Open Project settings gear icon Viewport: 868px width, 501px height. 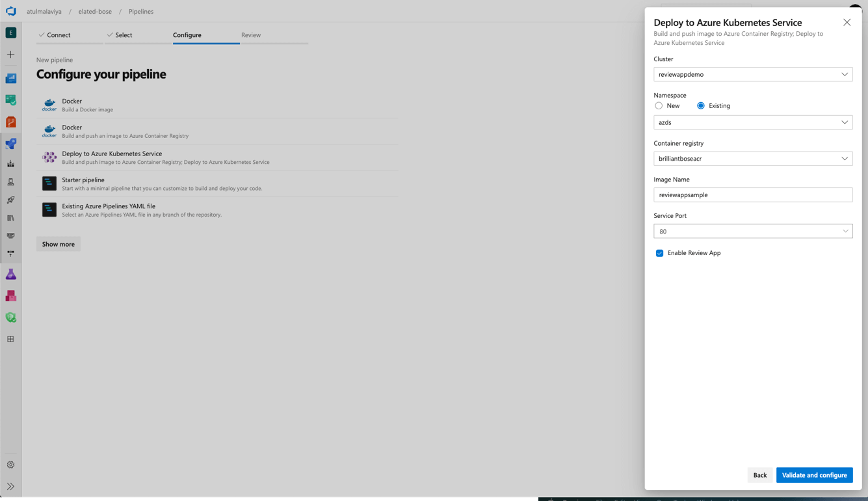[11, 465]
